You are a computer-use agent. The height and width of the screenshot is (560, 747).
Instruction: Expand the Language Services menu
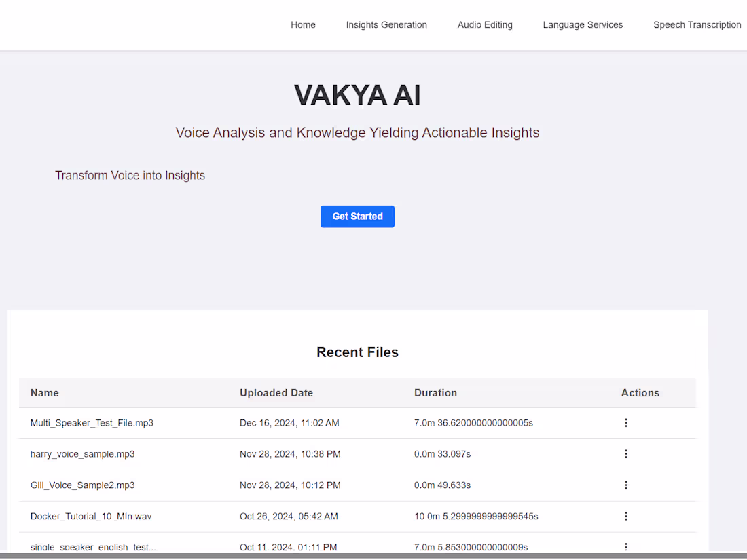(583, 25)
